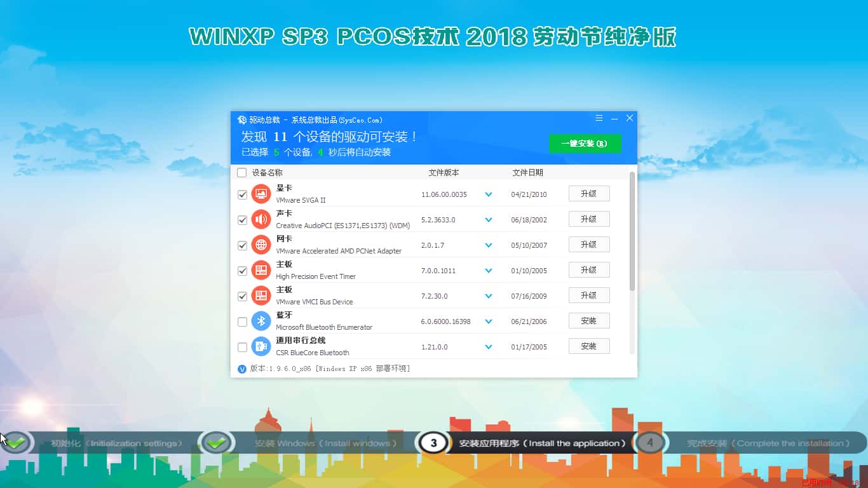Image resolution: width=868 pixels, height=488 pixels.
Task: Uncheck the AMD PCNet Adapter checkbox
Action: (x=242, y=245)
